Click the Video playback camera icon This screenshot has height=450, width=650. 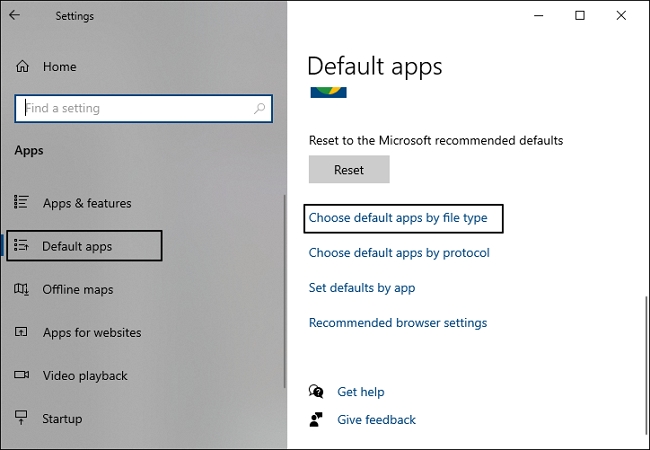[x=21, y=375]
